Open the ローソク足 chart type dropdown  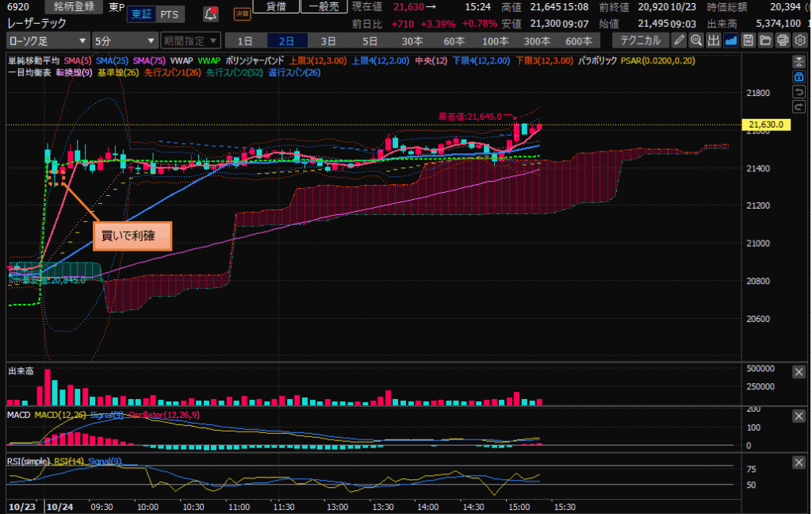pos(48,40)
